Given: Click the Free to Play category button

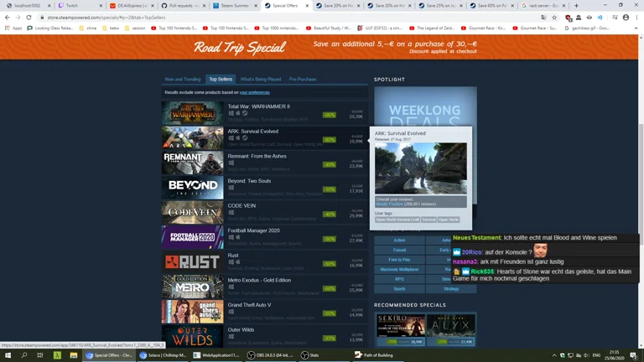Looking at the screenshot, I should [399, 260].
